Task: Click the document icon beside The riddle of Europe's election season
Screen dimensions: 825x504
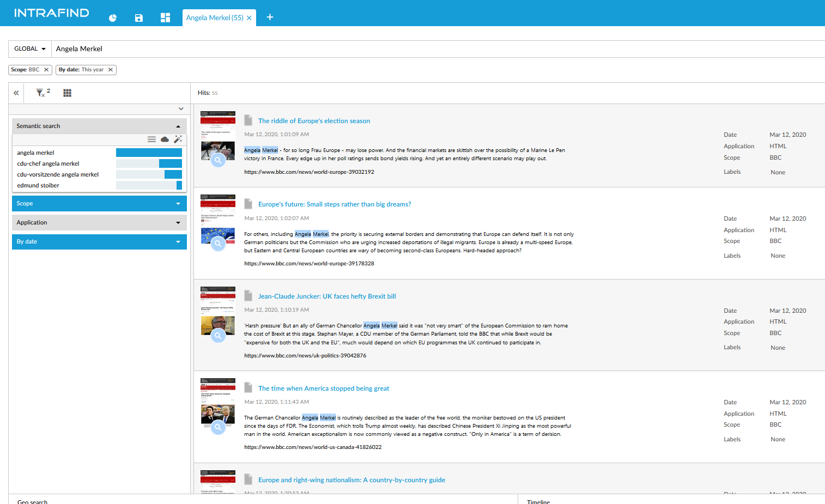Action: coord(248,120)
